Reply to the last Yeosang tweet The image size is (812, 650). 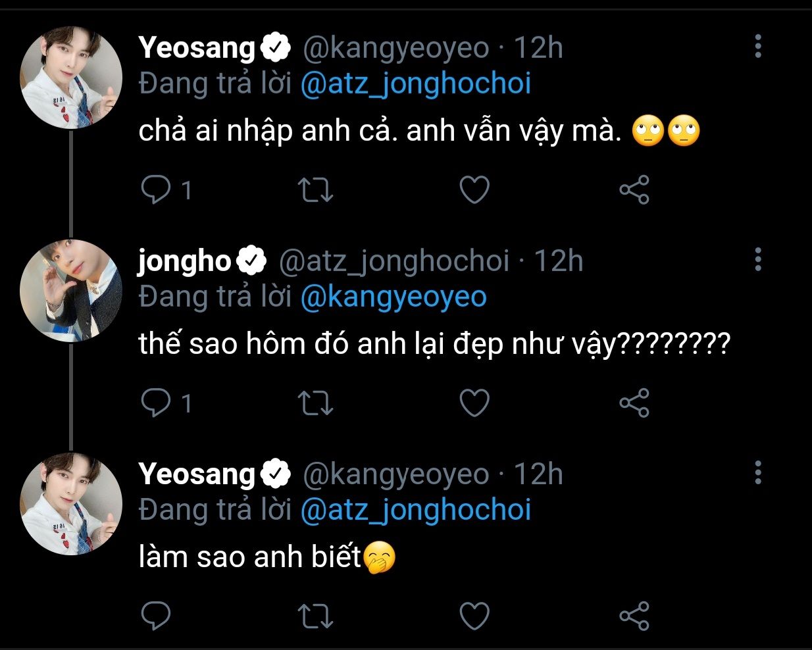tap(156, 616)
